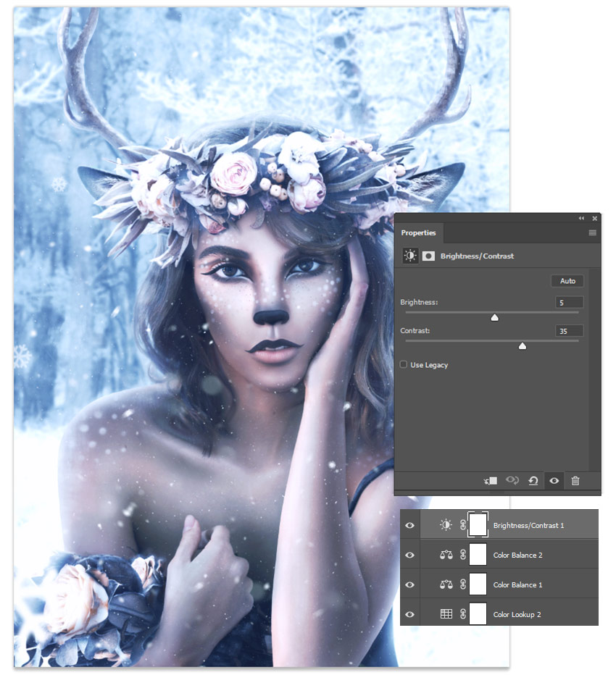Click link icon on Brightness/Contrast 1 layer
The width and height of the screenshot is (616, 675).
click(x=462, y=525)
